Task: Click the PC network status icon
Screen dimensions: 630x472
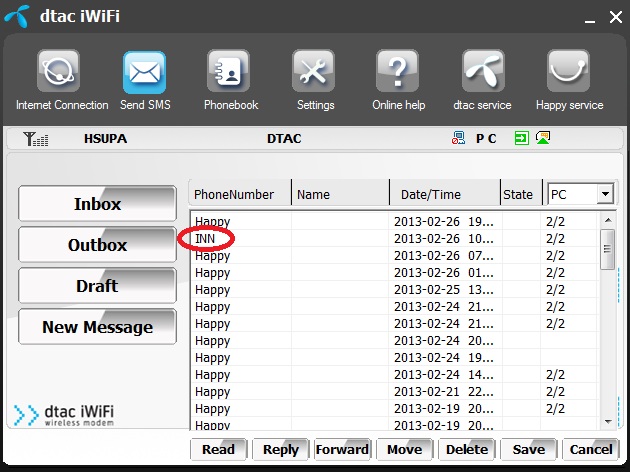Action: [x=458, y=138]
